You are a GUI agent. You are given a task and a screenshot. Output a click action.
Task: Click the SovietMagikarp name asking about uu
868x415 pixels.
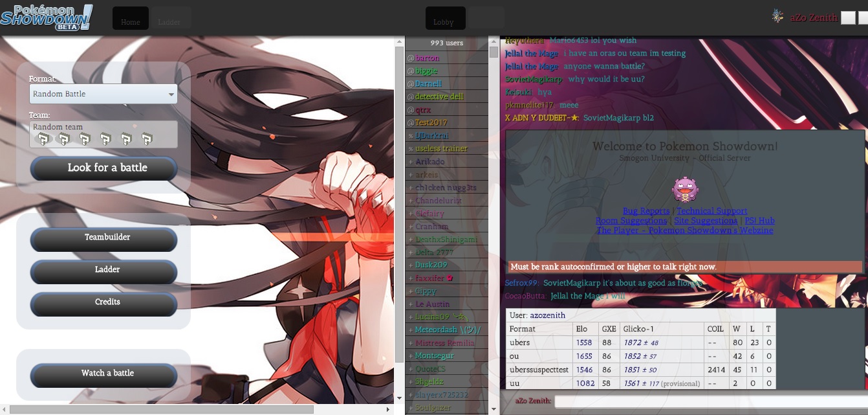pos(534,79)
